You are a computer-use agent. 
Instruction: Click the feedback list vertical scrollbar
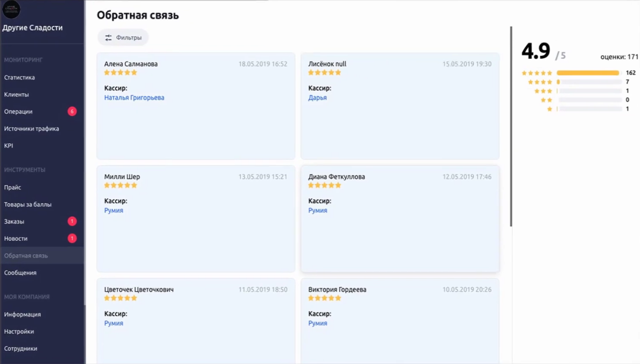pyautogui.click(x=511, y=126)
